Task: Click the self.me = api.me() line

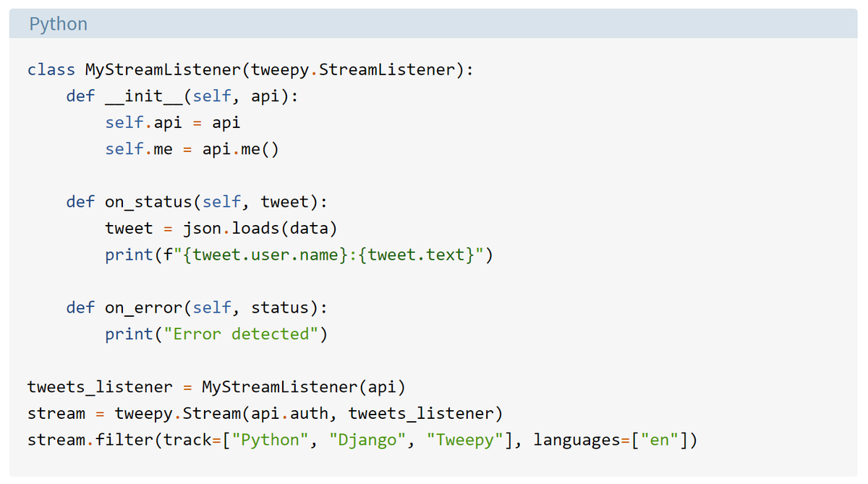Action: click(x=192, y=149)
